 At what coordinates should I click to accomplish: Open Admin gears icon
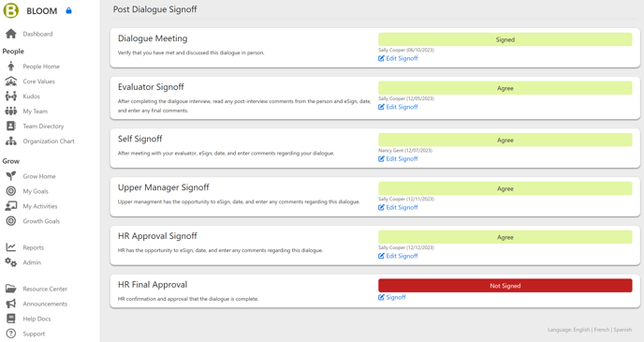(x=10, y=262)
